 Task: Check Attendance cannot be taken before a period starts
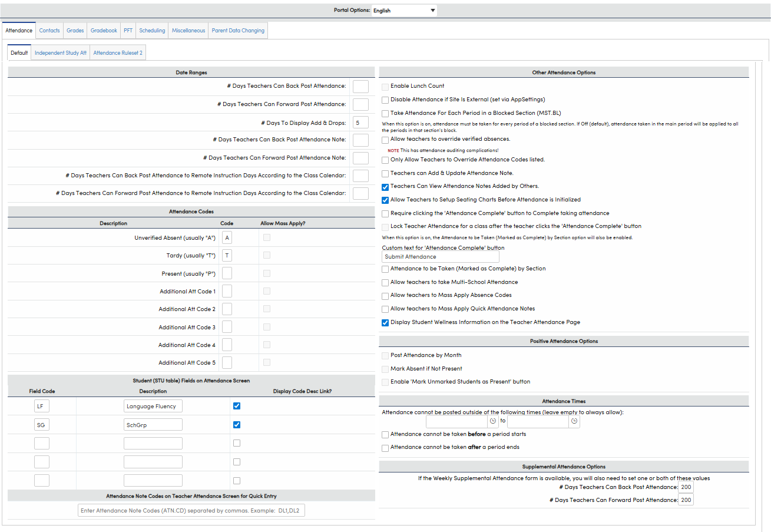coord(385,435)
